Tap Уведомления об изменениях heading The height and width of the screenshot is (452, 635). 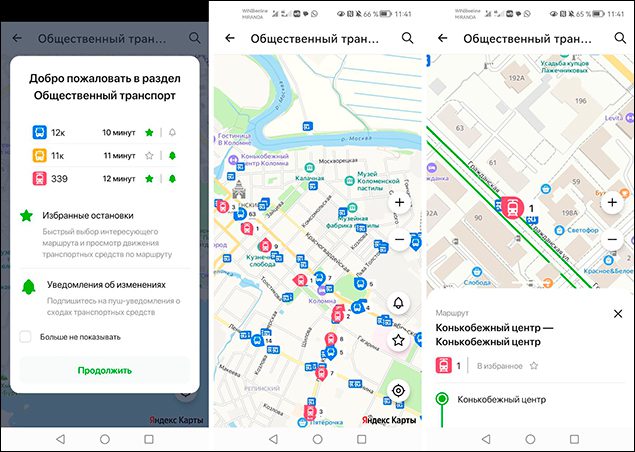pos(106,285)
